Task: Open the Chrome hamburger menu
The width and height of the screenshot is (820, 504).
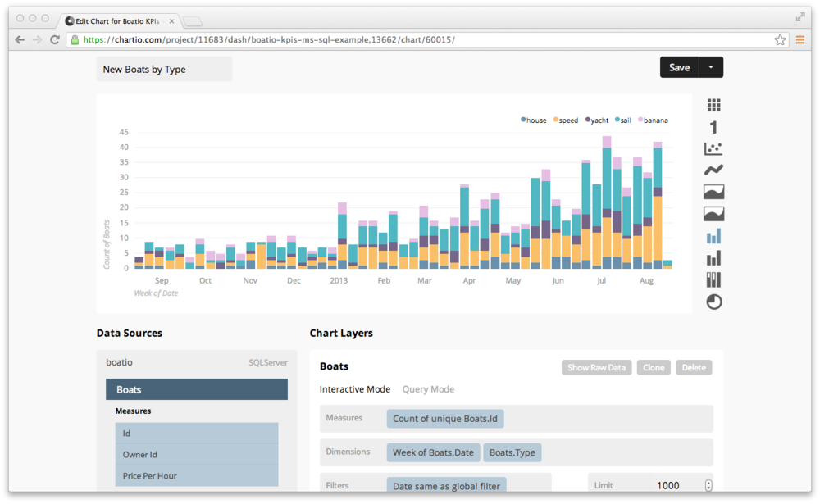Action: click(800, 39)
